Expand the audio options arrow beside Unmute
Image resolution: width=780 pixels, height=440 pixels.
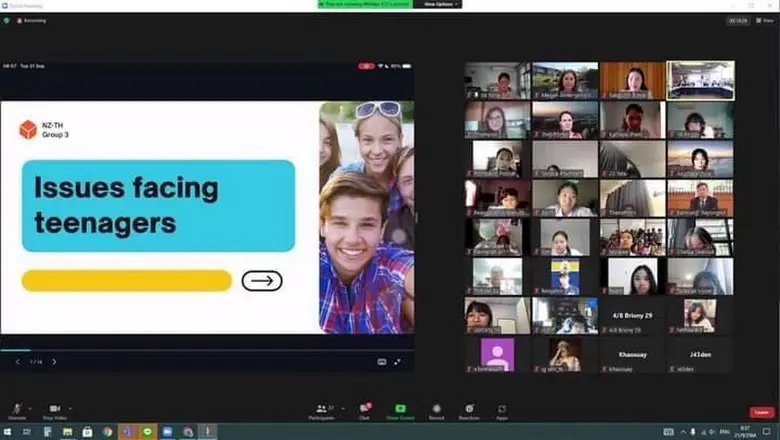30,408
